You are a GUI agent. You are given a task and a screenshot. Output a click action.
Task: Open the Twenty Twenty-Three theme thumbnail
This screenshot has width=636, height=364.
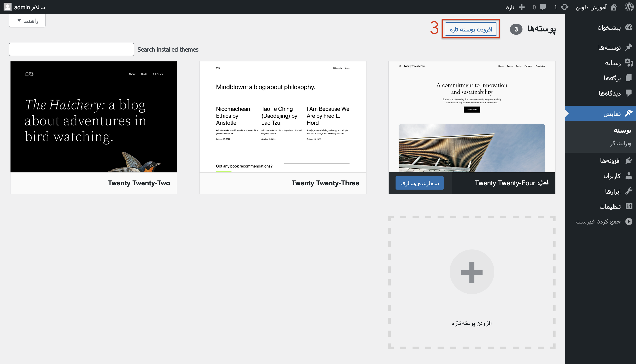point(283,117)
